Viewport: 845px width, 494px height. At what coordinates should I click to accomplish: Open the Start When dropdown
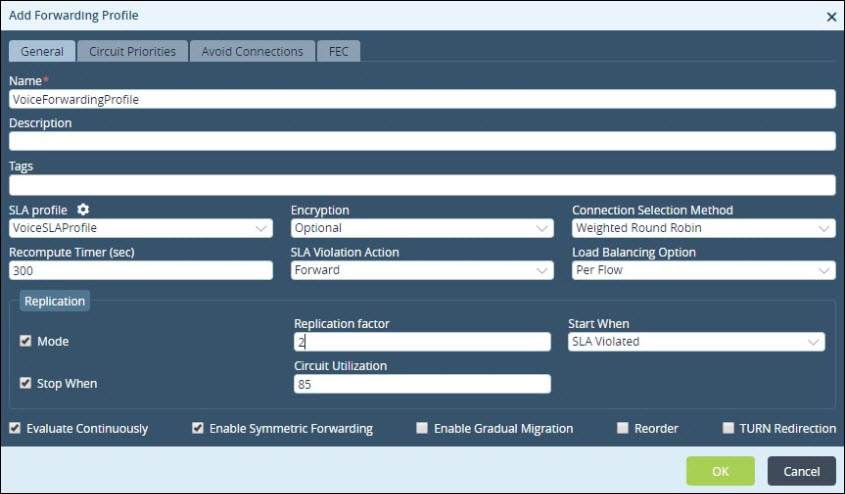point(696,342)
